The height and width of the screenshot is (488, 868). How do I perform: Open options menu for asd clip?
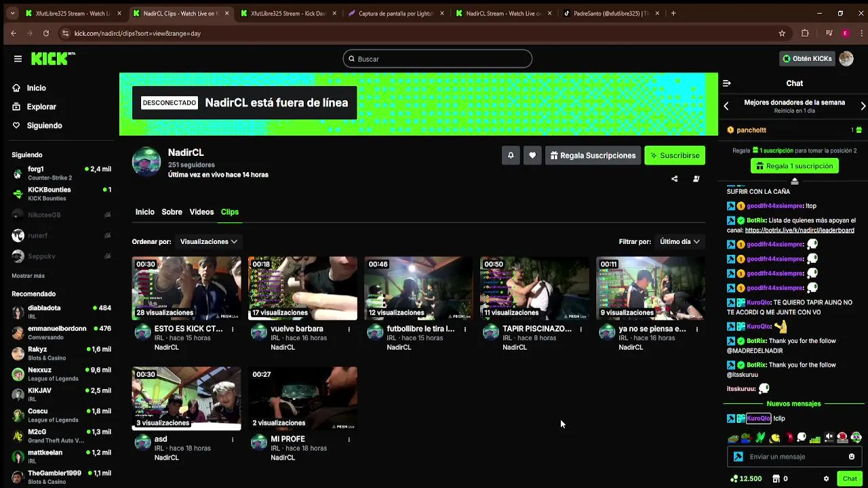233,440
